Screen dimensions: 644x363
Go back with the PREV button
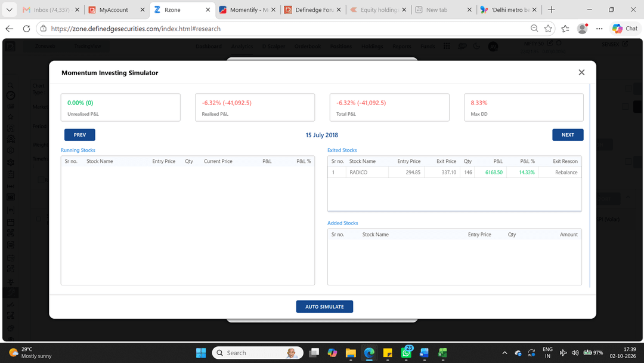[x=80, y=135]
